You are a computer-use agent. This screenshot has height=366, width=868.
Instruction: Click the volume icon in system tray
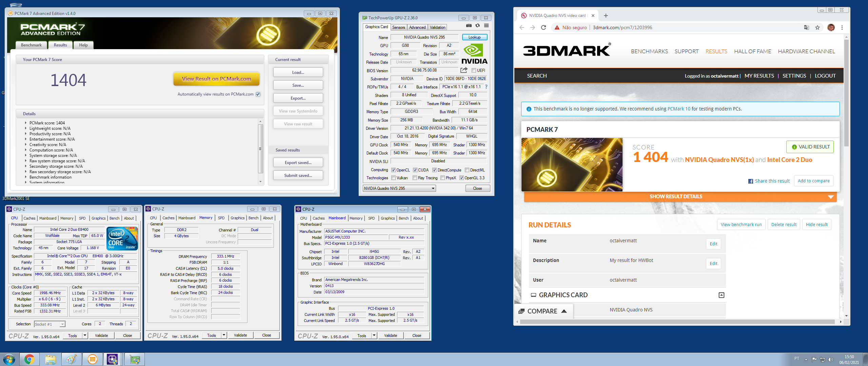tap(830, 360)
